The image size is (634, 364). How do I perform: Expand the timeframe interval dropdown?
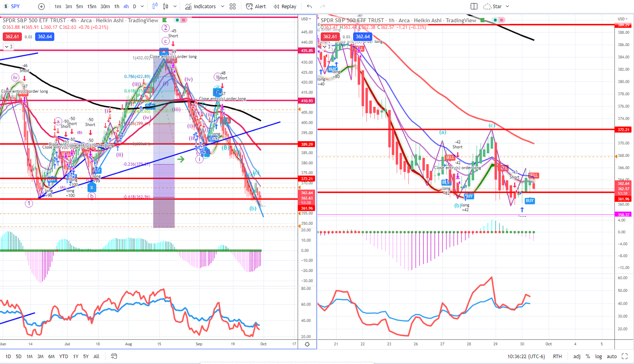142,7
